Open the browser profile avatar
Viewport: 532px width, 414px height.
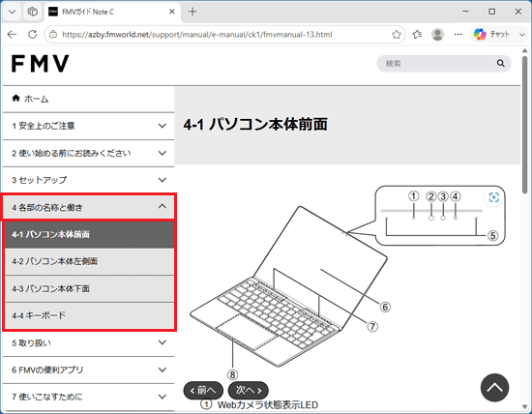437,34
